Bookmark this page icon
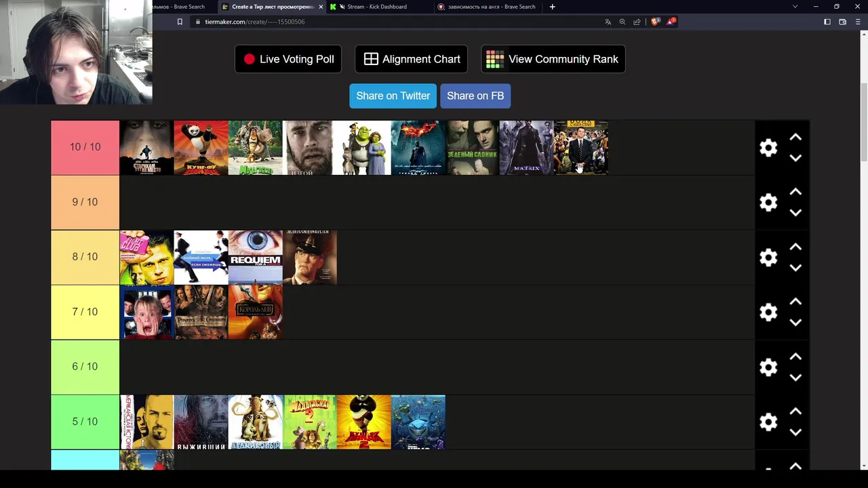Viewport: 868px width, 488px height. [x=180, y=22]
